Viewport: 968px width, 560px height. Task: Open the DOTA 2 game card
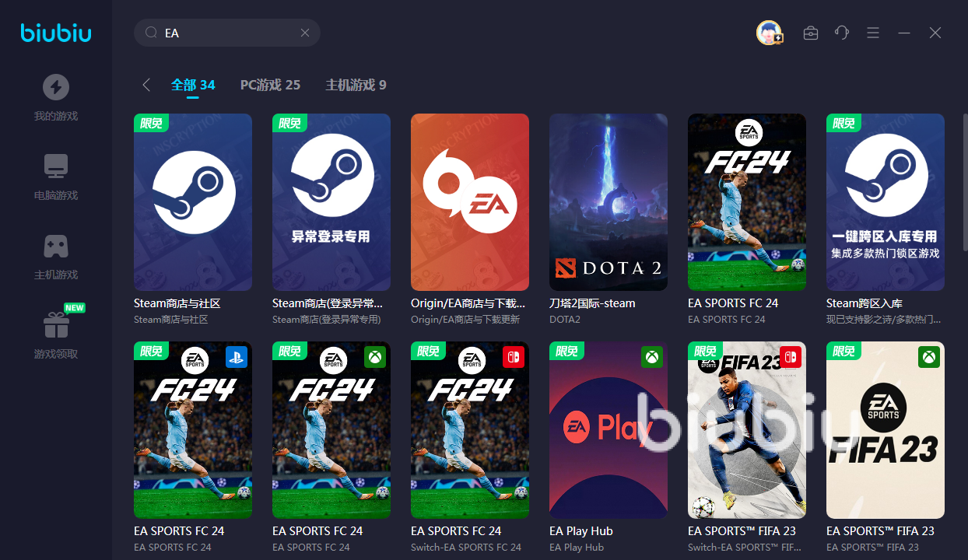[x=609, y=202]
